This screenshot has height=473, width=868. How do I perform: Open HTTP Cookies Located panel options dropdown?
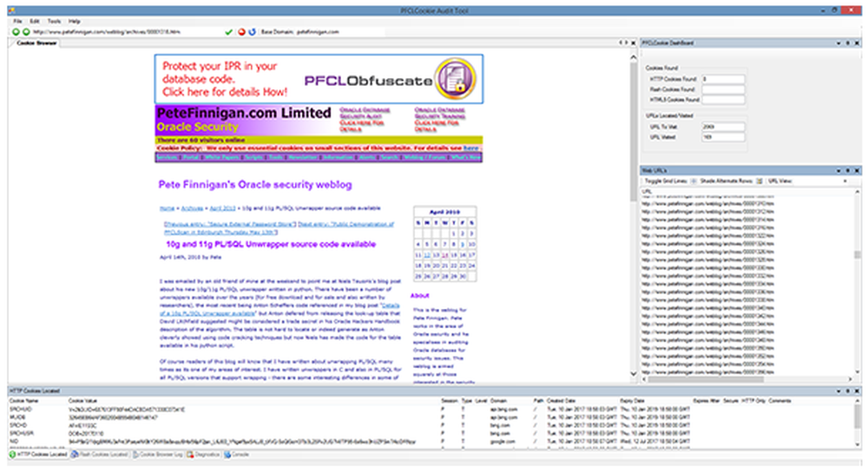pos(838,391)
